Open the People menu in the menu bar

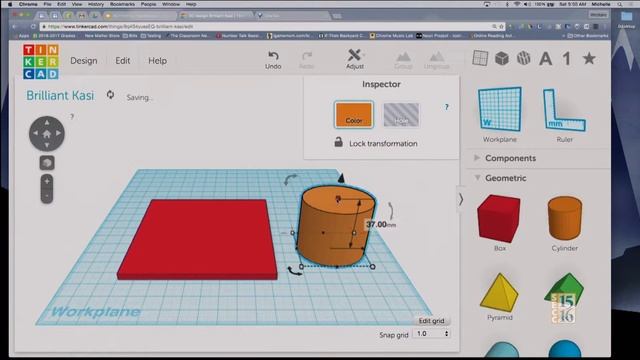point(149,4)
